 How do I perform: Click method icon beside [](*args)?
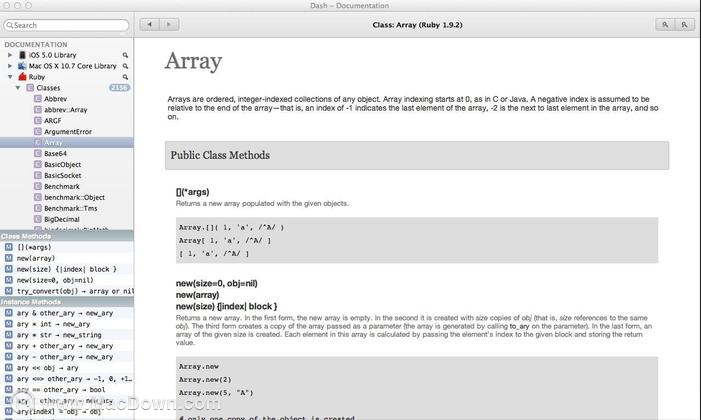pos(8,247)
